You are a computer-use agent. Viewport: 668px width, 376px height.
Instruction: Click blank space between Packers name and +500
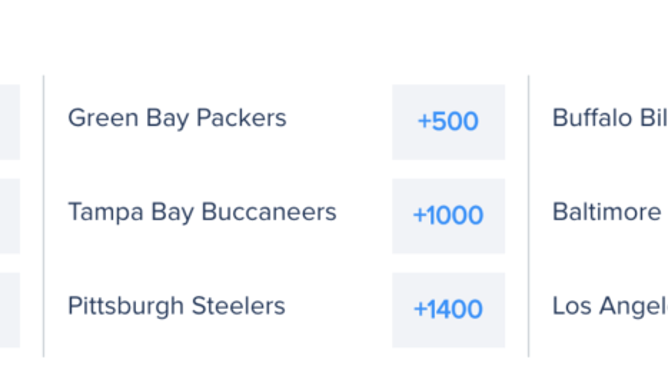point(340,122)
